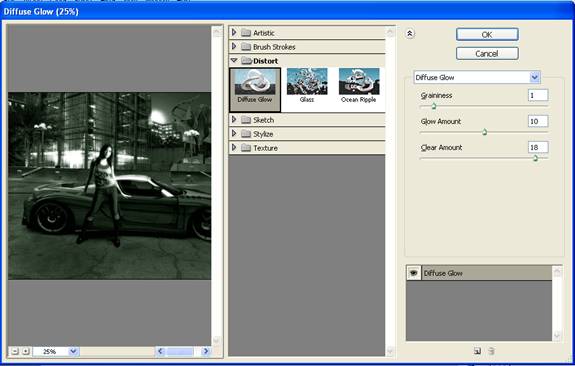This screenshot has height=366, width=575.
Task: Click the Artistic folder icon
Action: (x=246, y=33)
